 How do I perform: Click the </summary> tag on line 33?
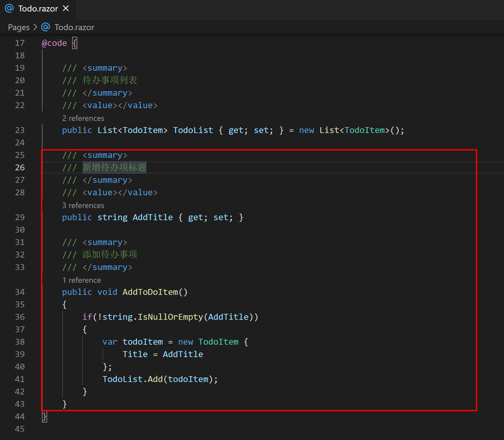coord(107,267)
